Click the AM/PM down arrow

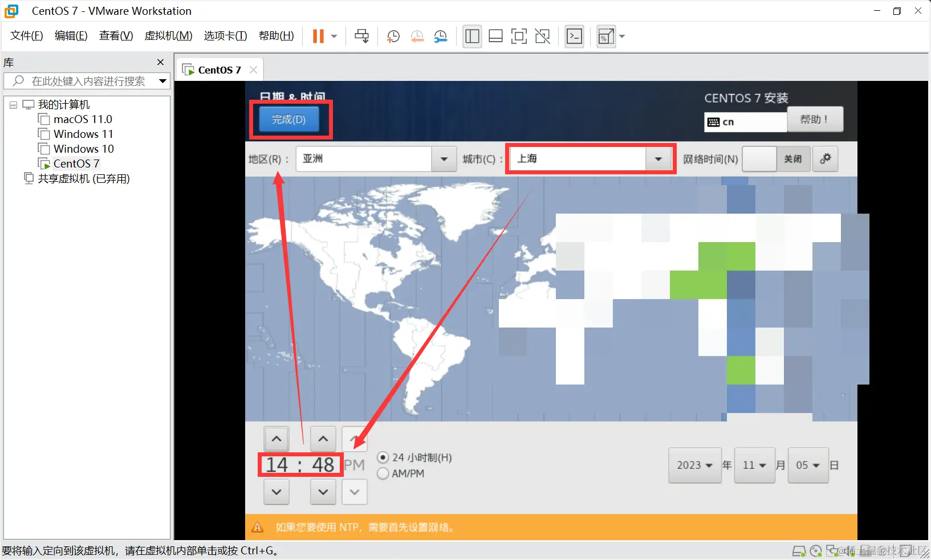355,492
